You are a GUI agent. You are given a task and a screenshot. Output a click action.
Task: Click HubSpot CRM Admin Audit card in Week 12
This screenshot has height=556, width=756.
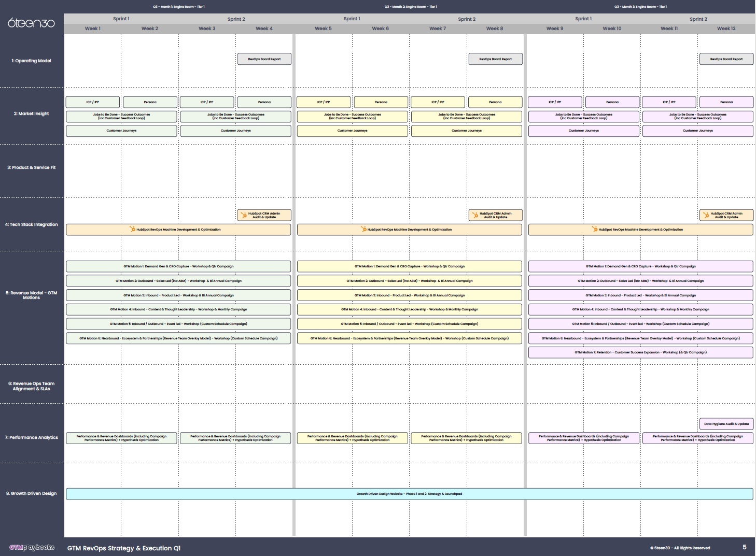pyautogui.click(x=726, y=215)
